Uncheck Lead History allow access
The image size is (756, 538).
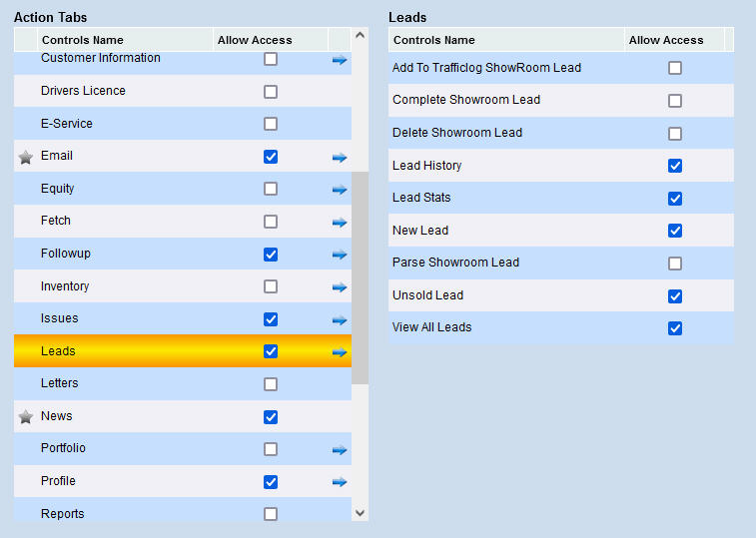(x=675, y=166)
